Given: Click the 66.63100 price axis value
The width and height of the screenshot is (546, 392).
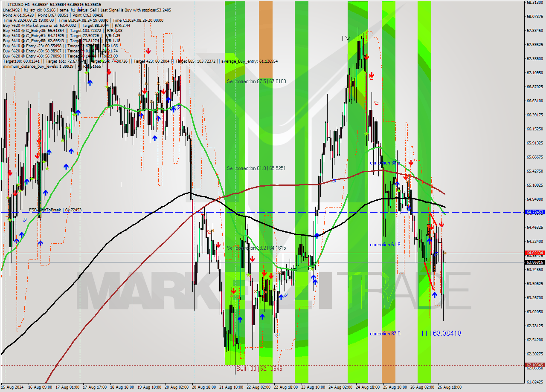Looking at the screenshot, I should pyautogui.click(x=535, y=101).
